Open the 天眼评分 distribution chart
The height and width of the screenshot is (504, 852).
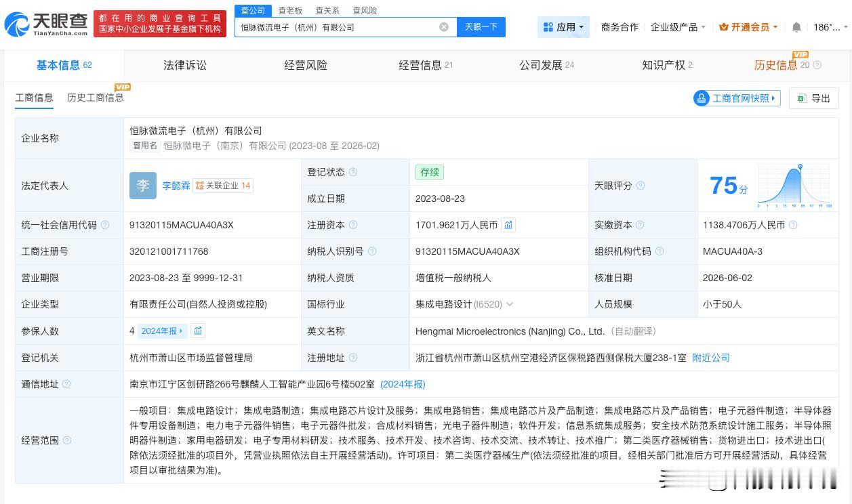pyautogui.click(x=795, y=186)
